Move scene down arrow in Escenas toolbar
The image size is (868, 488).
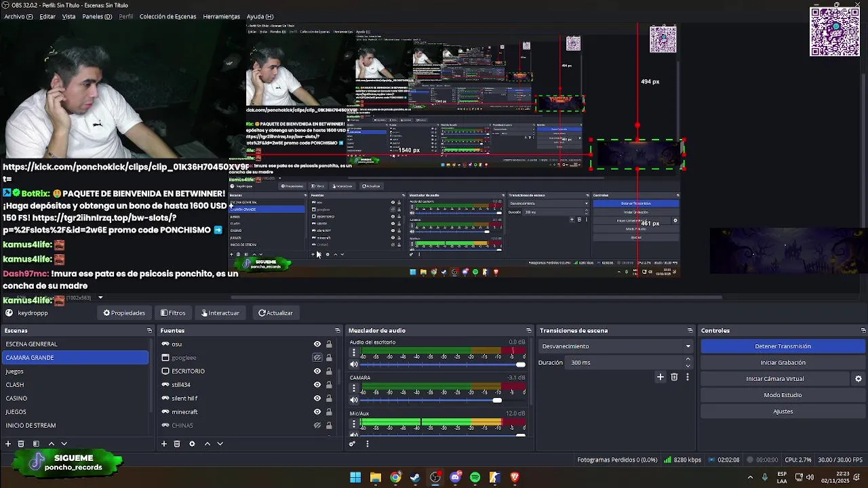click(x=64, y=444)
